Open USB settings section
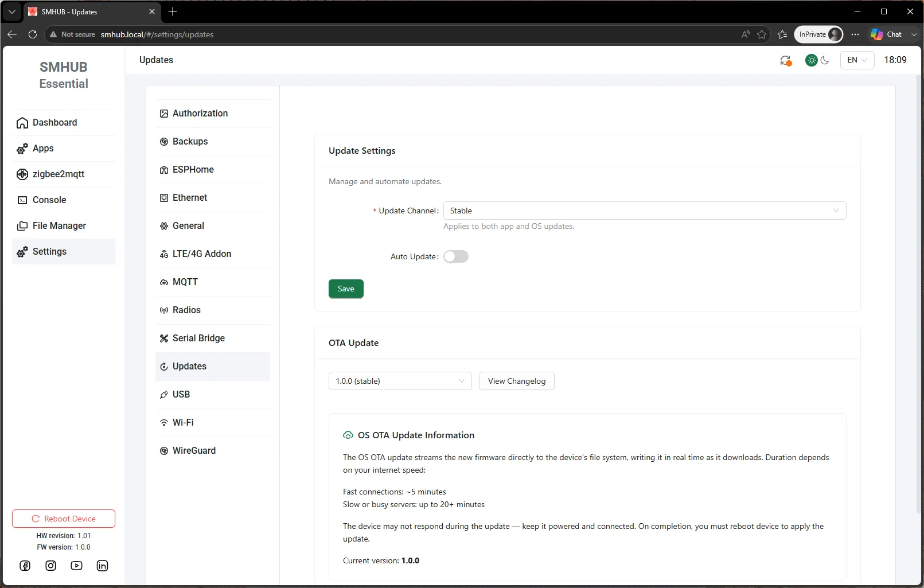Image resolution: width=924 pixels, height=588 pixels. click(x=213, y=395)
